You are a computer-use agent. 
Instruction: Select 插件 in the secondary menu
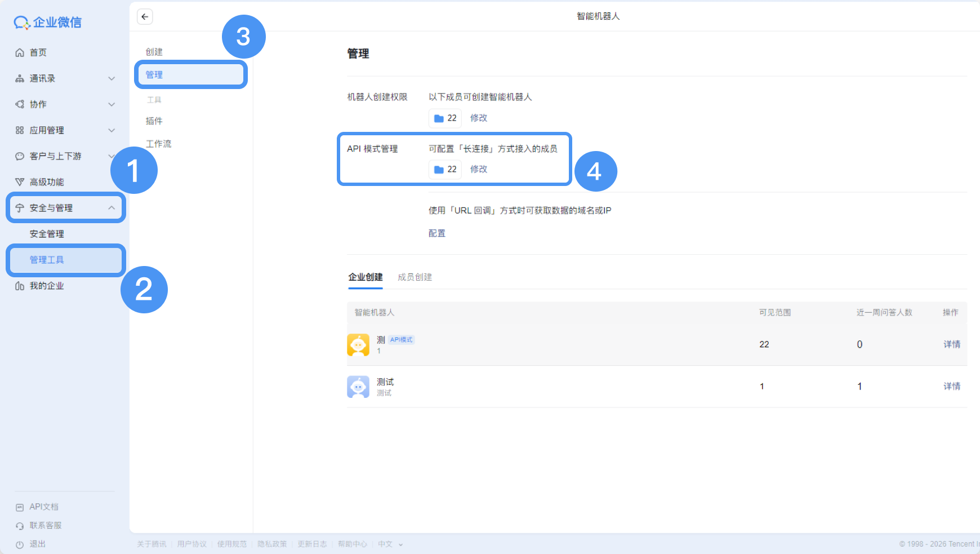[154, 120]
